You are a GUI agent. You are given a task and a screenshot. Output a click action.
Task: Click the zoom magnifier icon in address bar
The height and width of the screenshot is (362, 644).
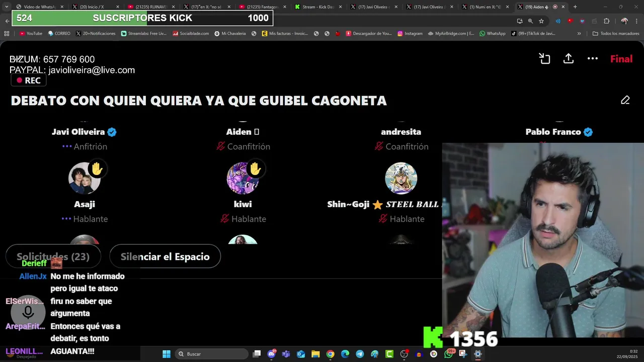pyautogui.click(x=530, y=21)
